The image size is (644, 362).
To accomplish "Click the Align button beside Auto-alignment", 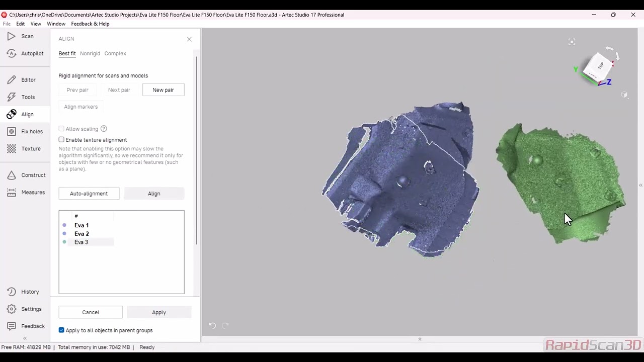I will [154, 194].
